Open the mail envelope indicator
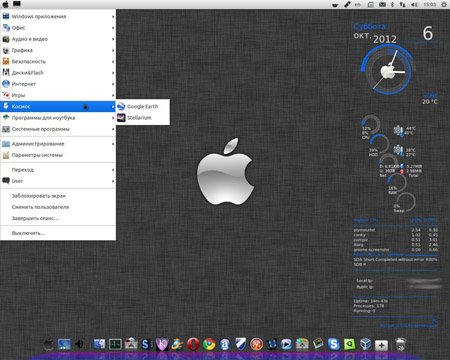This screenshot has width=450, height=360. point(382,5)
